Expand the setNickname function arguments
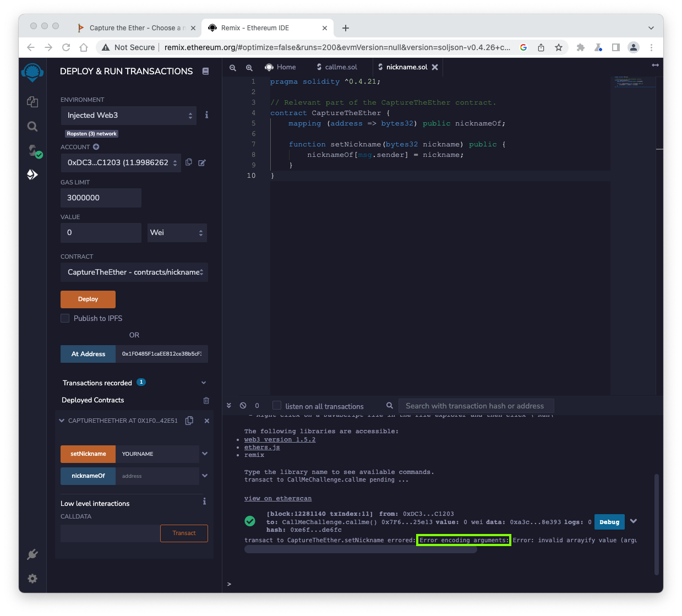This screenshot has height=616, width=682. coord(205,454)
